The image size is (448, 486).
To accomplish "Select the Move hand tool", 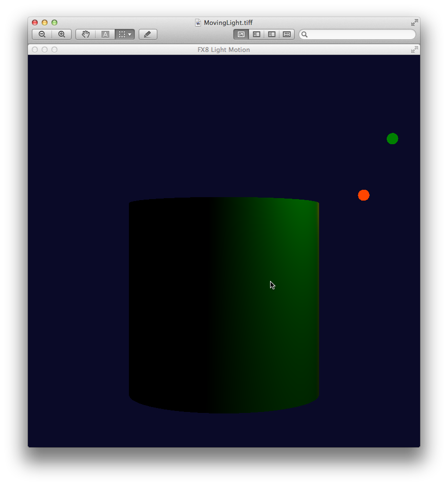I will (x=86, y=34).
